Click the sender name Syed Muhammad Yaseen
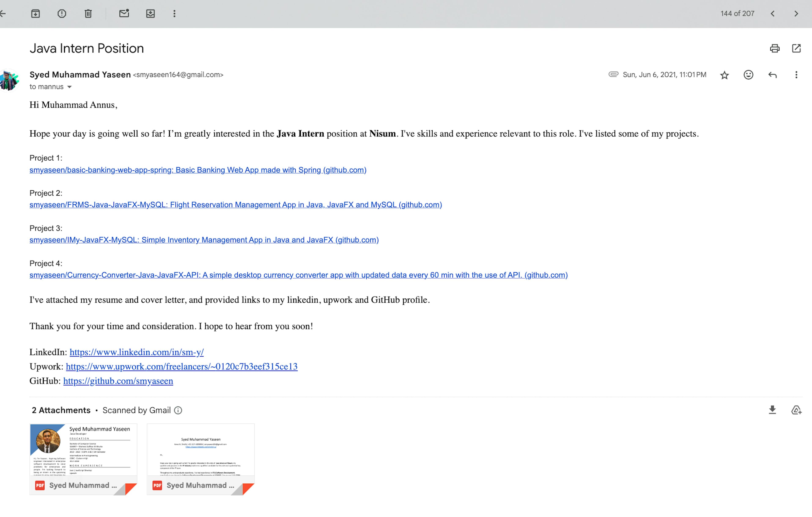812x517 pixels. [80, 74]
